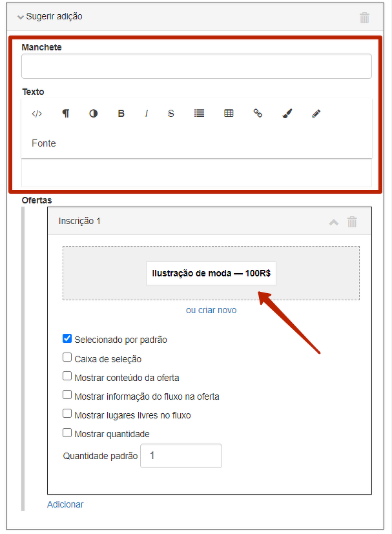The height and width of the screenshot is (534, 392).
Task: Uncheck Selecionado por padrão checkbox
Action: [x=67, y=339]
